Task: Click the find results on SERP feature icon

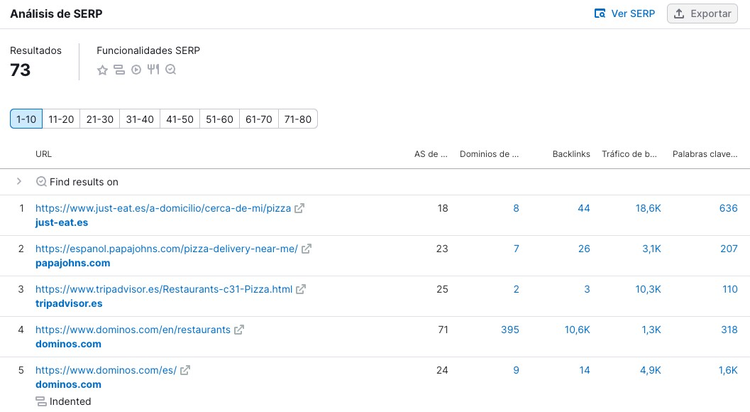Action: [171, 70]
